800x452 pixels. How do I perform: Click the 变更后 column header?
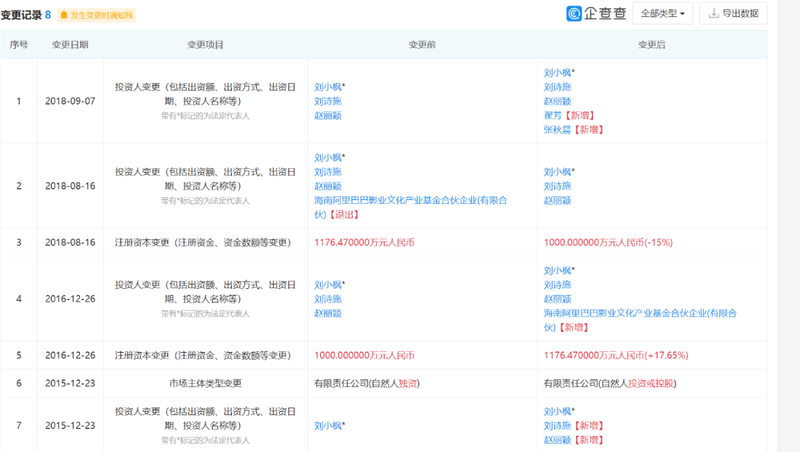click(652, 45)
